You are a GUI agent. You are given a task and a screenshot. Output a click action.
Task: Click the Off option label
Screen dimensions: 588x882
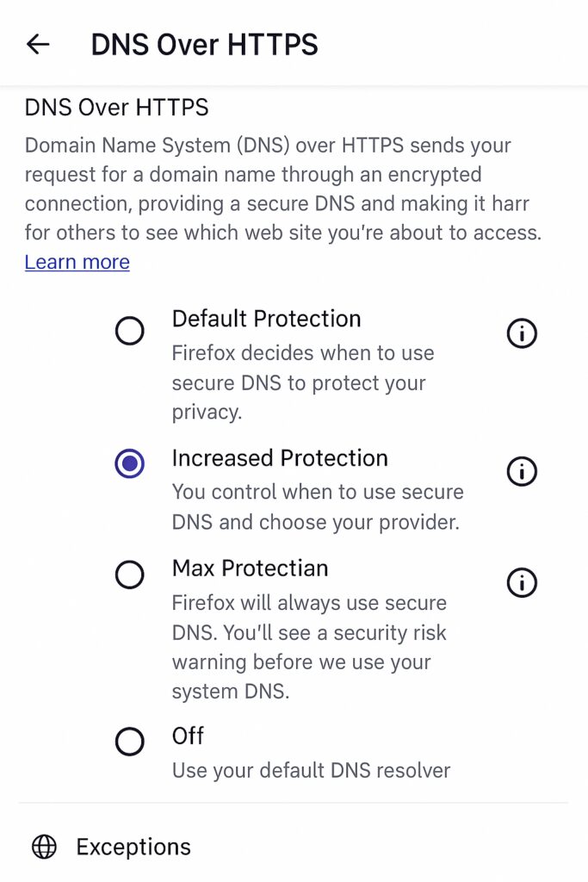[x=188, y=736]
